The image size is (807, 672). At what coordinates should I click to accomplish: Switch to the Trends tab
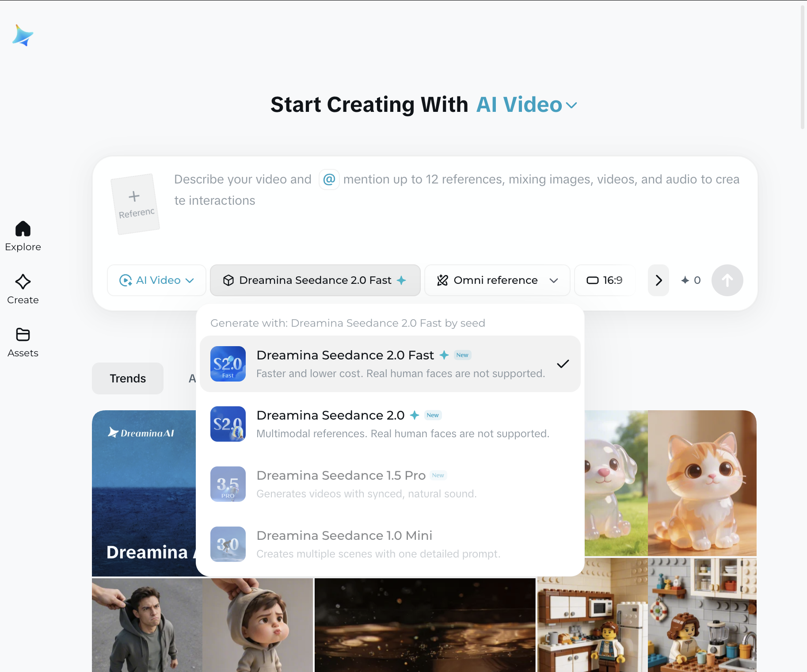click(128, 378)
